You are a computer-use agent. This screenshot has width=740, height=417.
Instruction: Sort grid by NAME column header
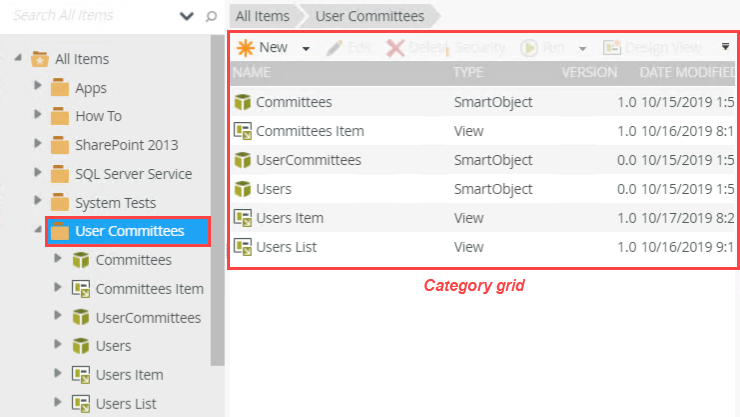tap(253, 72)
